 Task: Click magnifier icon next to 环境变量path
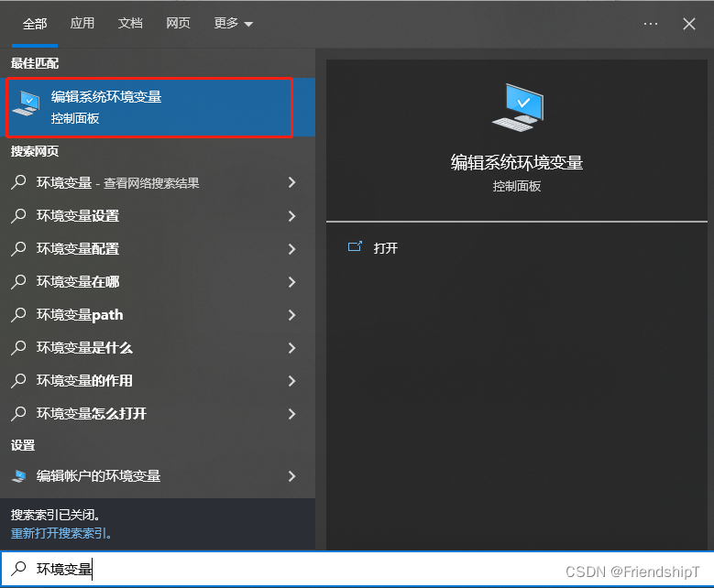pos(18,314)
